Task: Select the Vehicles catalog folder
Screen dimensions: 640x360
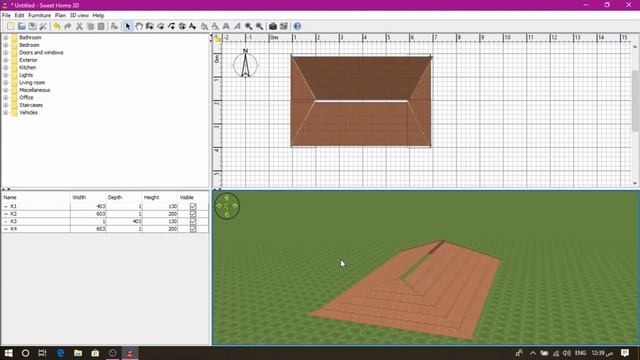Action: click(28, 112)
